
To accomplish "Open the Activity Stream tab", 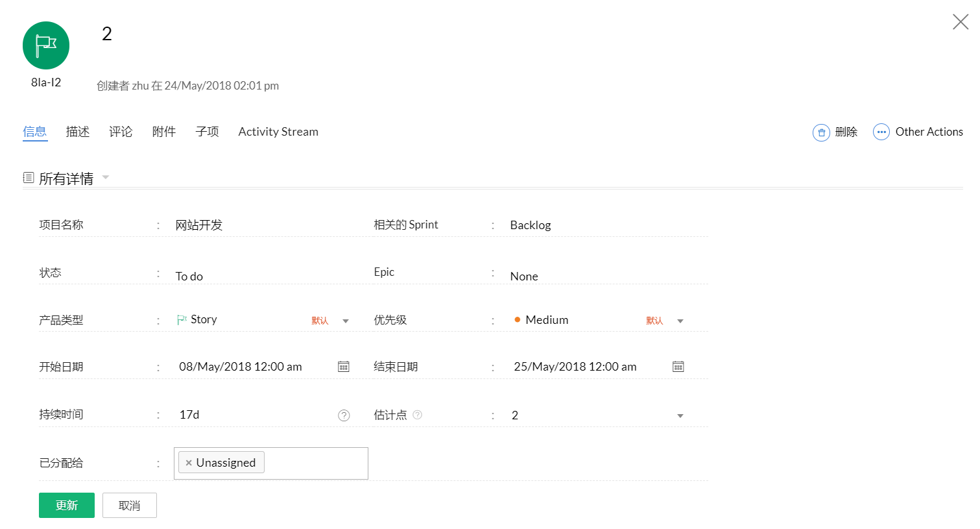I will [278, 132].
